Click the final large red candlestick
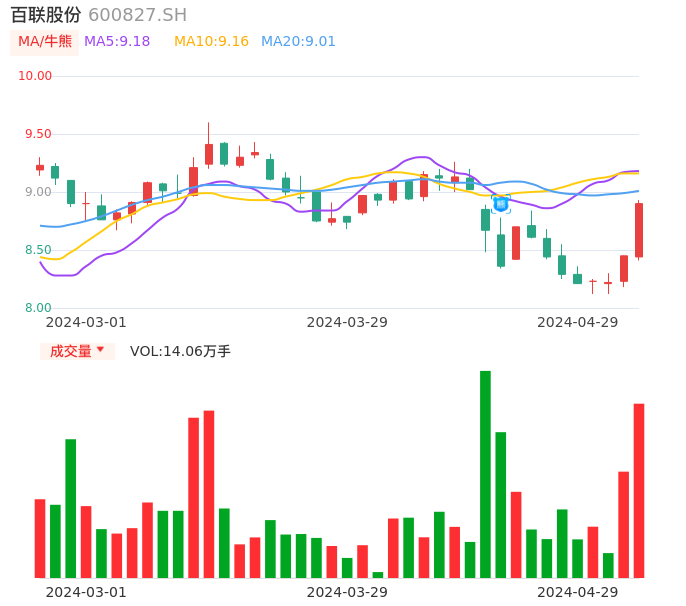 (x=639, y=230)
